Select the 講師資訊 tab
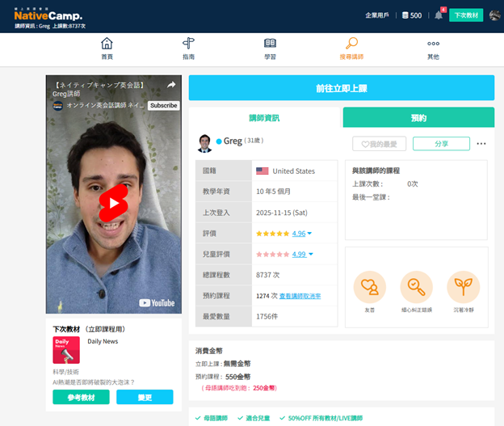This screenshot has width=504, height=426. click(x=264, y=118)
